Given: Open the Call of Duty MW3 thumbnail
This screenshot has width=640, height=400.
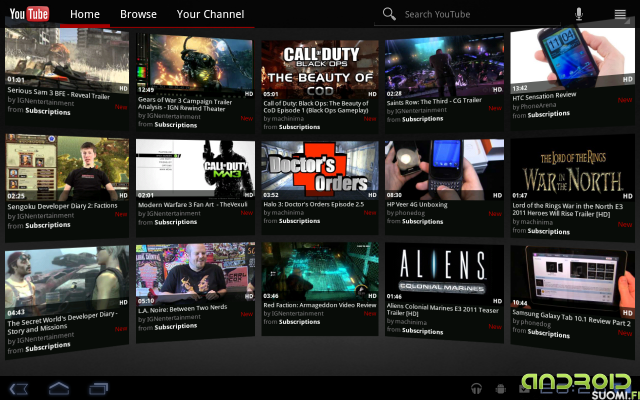Looking at the screenshot, I should click(x=195, y=169).
